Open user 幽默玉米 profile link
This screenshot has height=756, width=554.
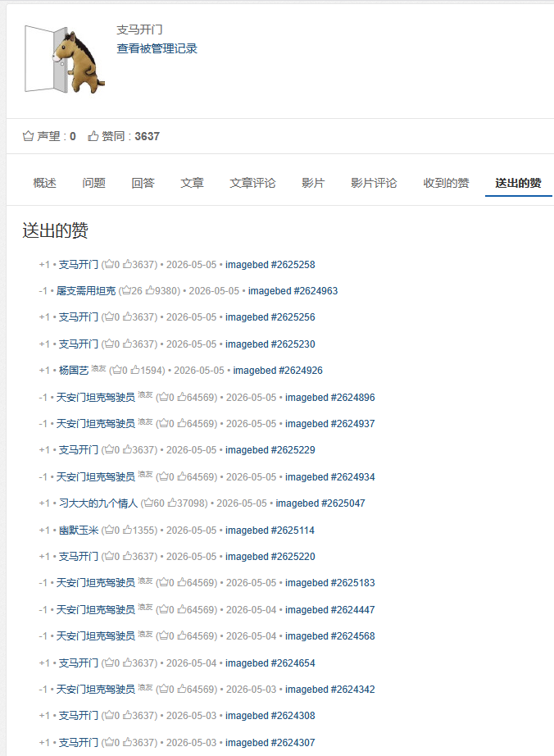[x=79, y=531]
